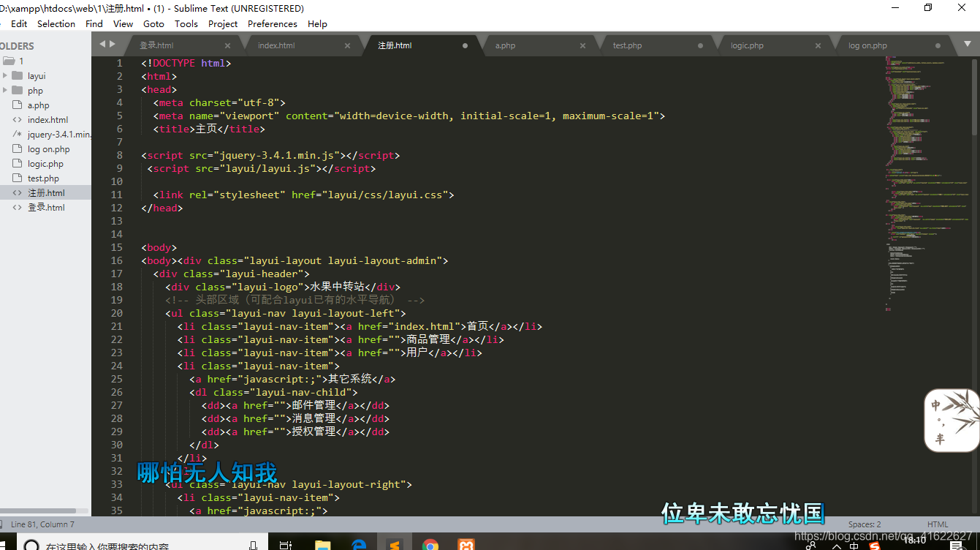Change indentation via Spaces: 2
The height and width of the screenshot is (550, 980).
click(865, 524)
